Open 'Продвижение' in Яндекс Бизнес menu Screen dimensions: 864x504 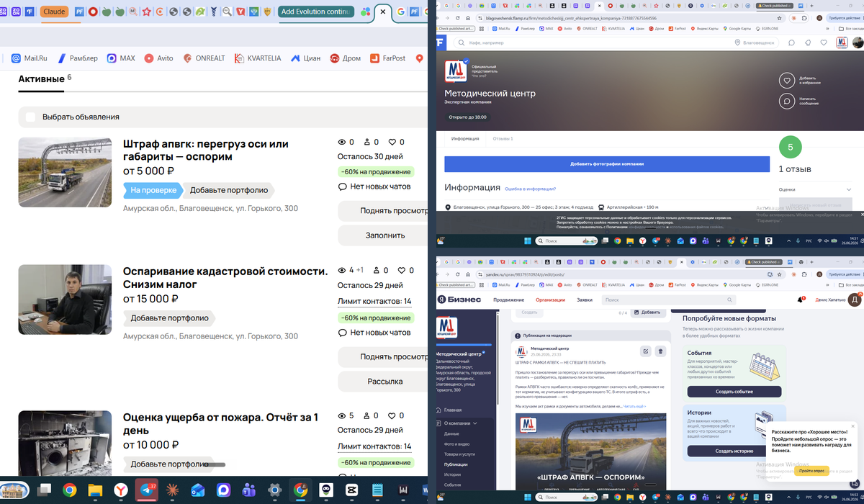508,300
